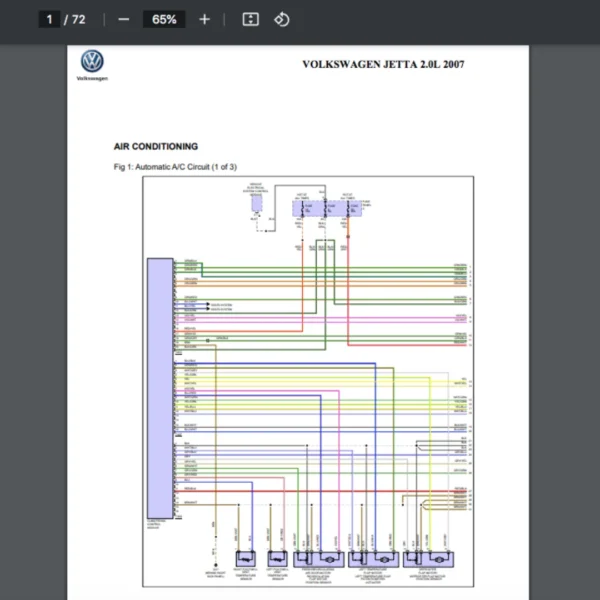
Task: Click the Volkswagen logo on the page
Action: pos(92,61)
